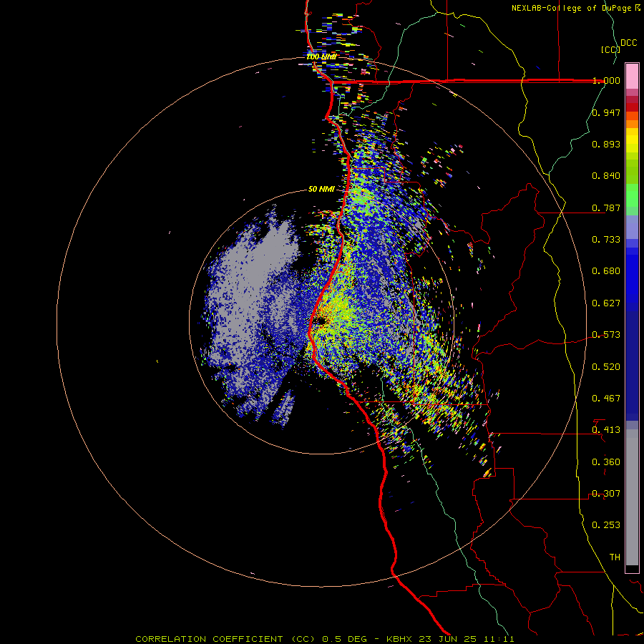Click the 0.840 scale value

(606, 176)
